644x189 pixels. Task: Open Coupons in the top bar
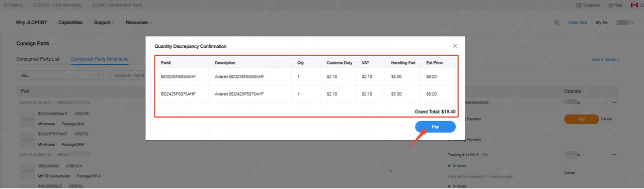pos(588,5)
